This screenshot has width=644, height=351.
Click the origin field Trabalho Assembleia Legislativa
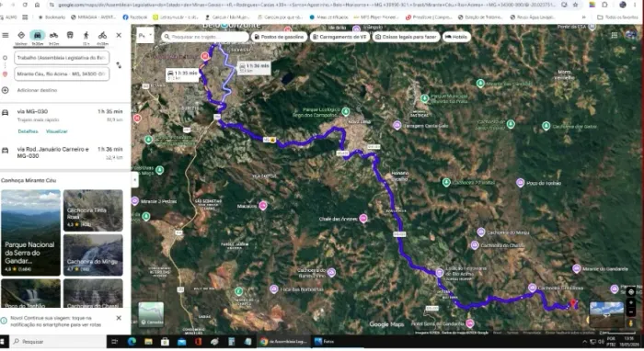62,58
